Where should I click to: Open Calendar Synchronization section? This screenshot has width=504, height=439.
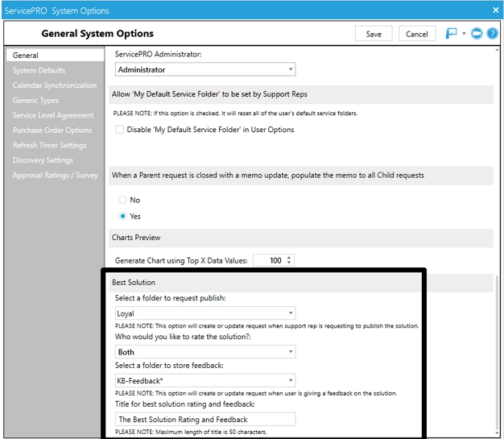click(x=55, y=85)
